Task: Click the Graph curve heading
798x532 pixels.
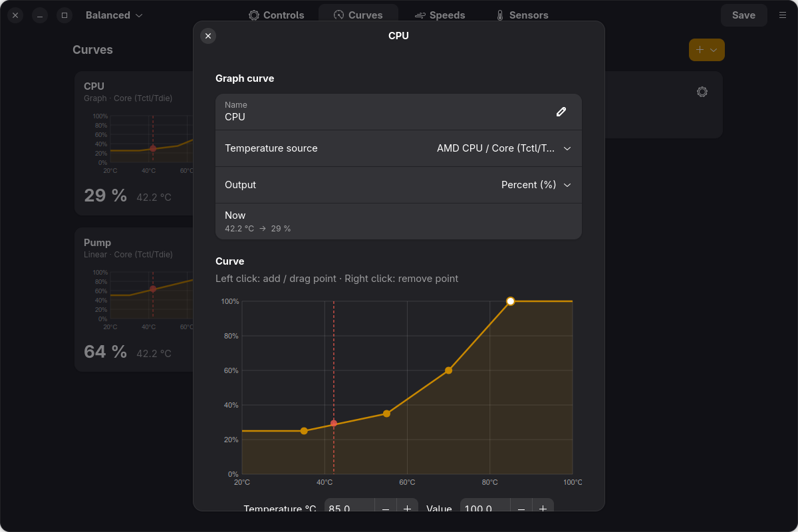Action: click(245, 78)
